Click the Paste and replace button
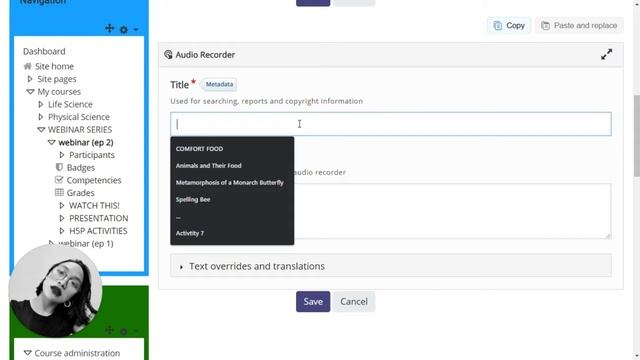This screenshot has width=640, height=360. click(x=579, y=25)
